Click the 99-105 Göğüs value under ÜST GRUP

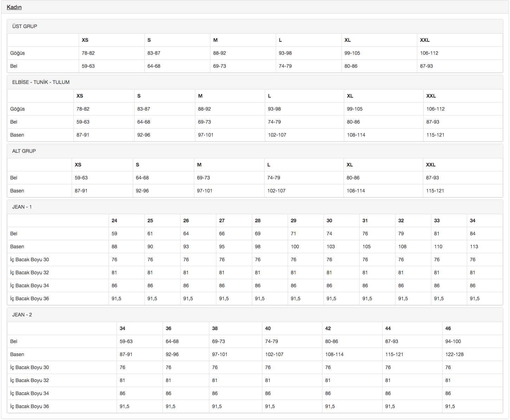click(x=352, y=53)
